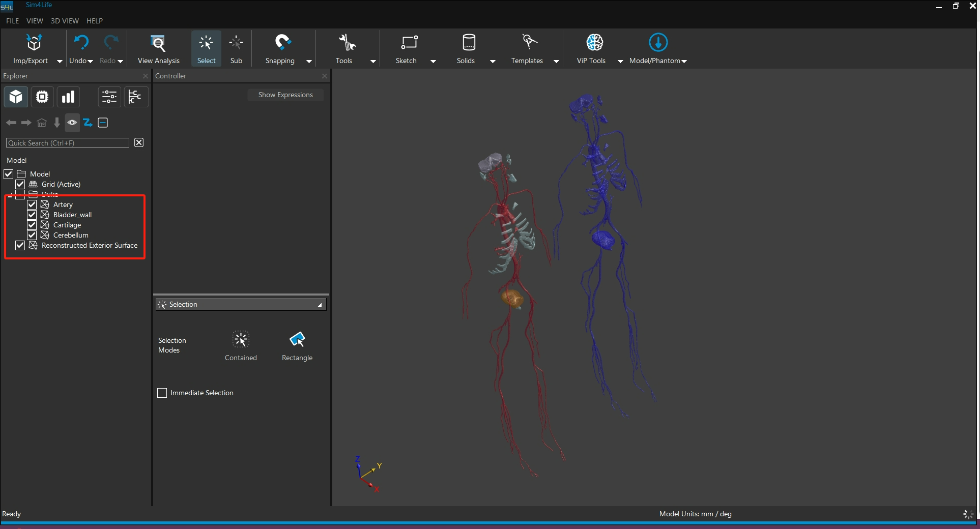Open the Templates dropdown arrow

pyautogui.click(x=556, y=62)
